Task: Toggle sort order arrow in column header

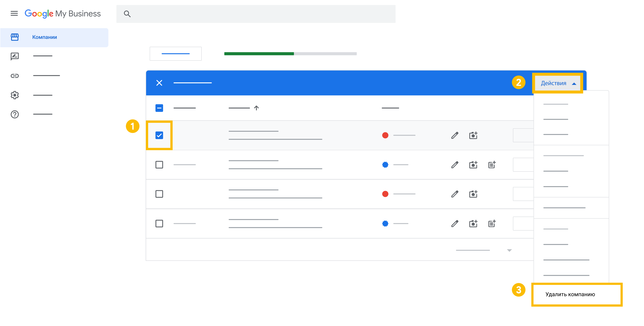Action: 256,108
